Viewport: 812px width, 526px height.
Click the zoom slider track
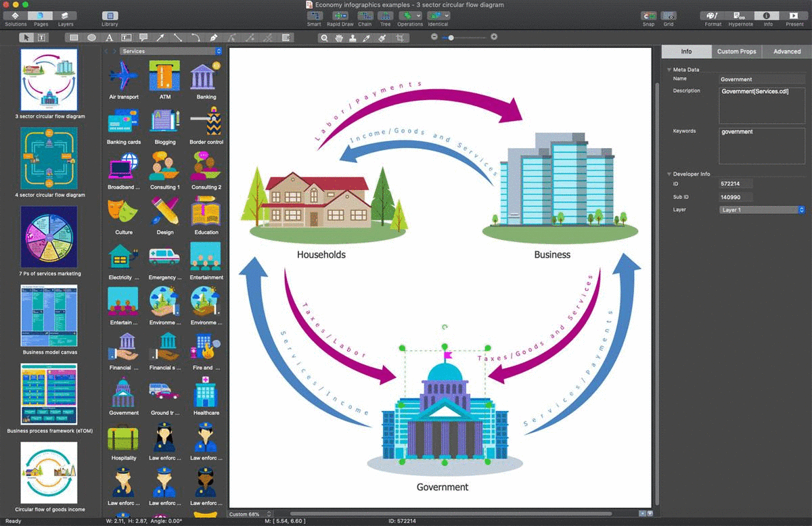pyautogui.click(x=470, y=37)
